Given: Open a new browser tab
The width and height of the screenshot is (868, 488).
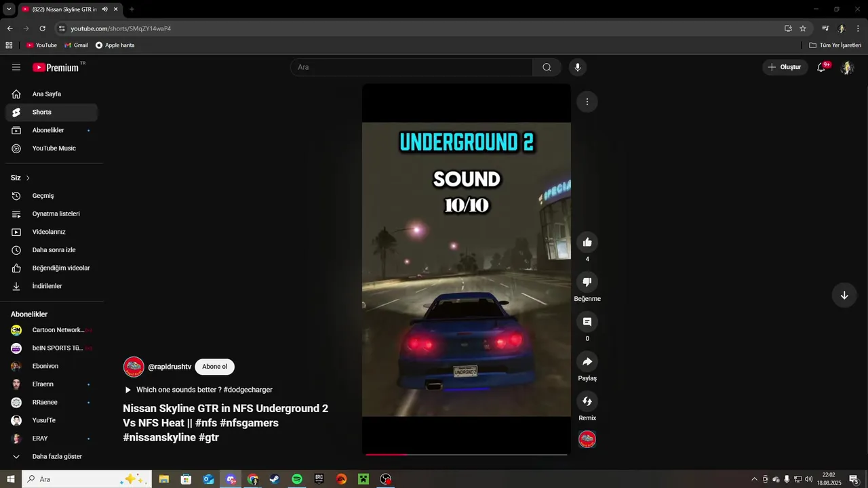Looking at the screenshot, I should tap(132, 9).
